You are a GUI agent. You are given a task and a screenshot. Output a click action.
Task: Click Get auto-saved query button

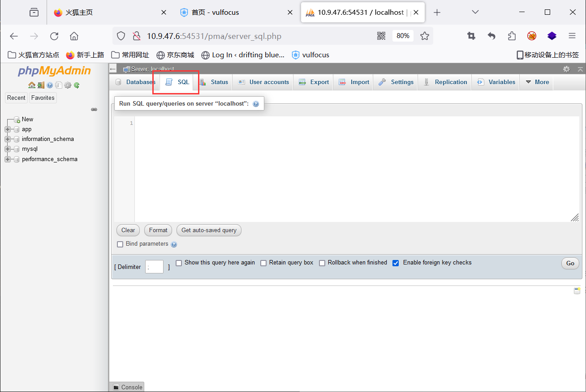pyautogui.click(x=209, y=230)
